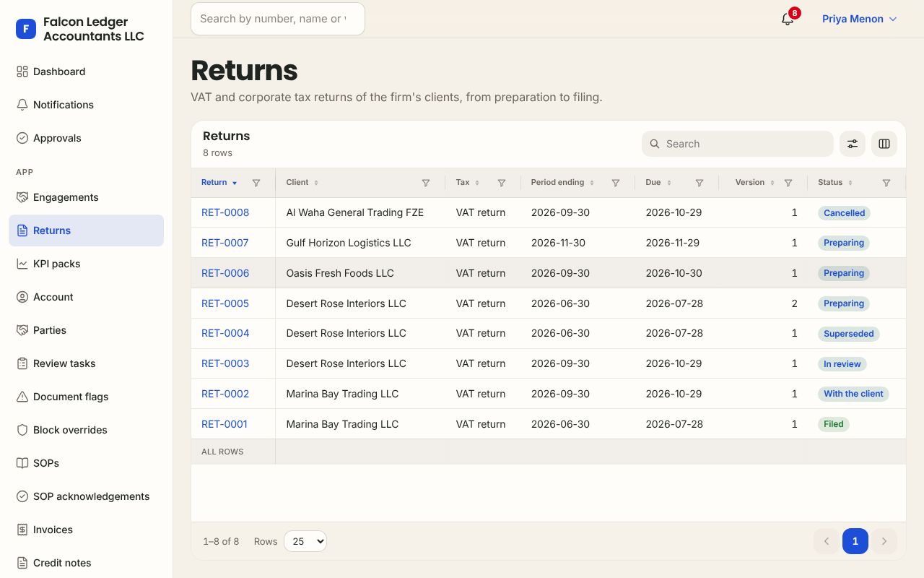The height and width of the screenshot is (578, 924).
Task: Sort by the Status column header
Action: coord(835,183)
